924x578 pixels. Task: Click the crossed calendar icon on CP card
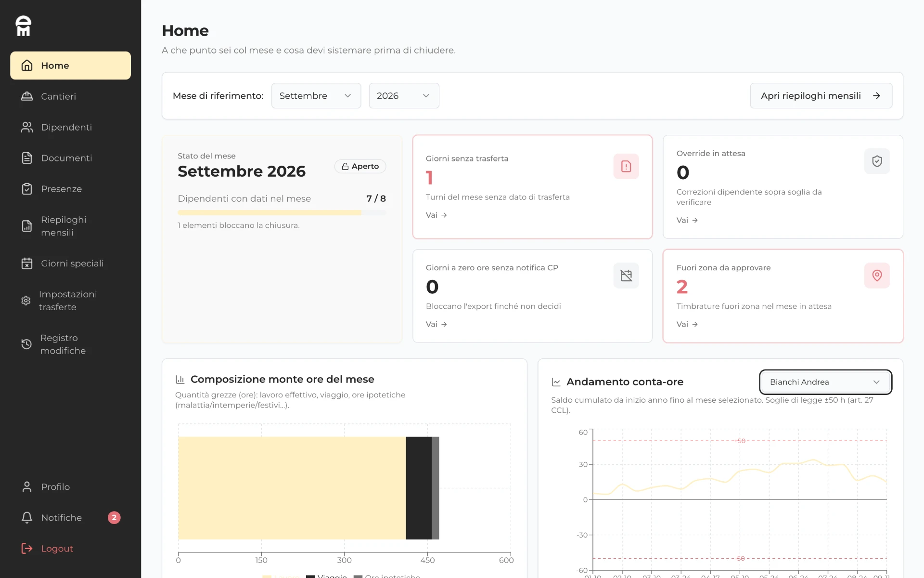click(x=626, y=276)
